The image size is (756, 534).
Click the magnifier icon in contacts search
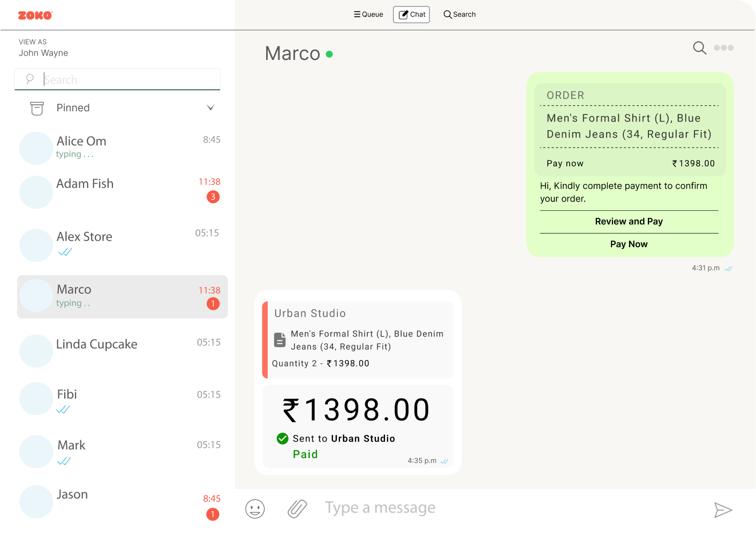[x=30, y=79]
